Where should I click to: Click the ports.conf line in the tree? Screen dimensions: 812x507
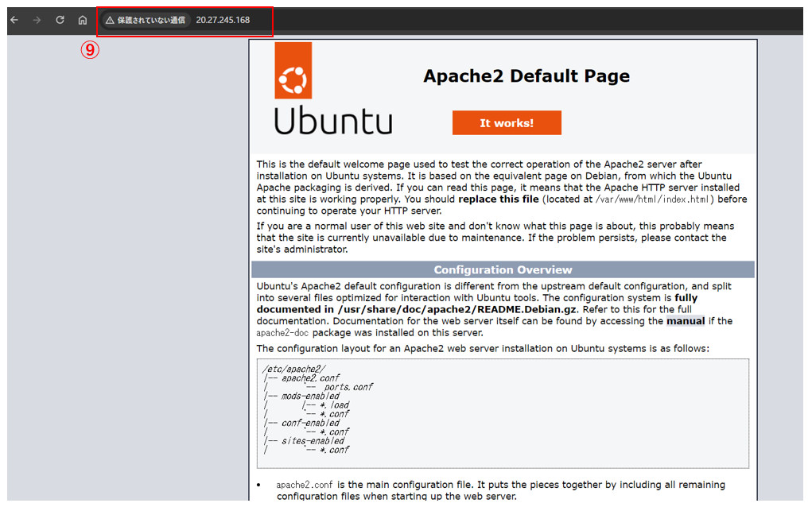pyautogui.click(x=348, y=387)
